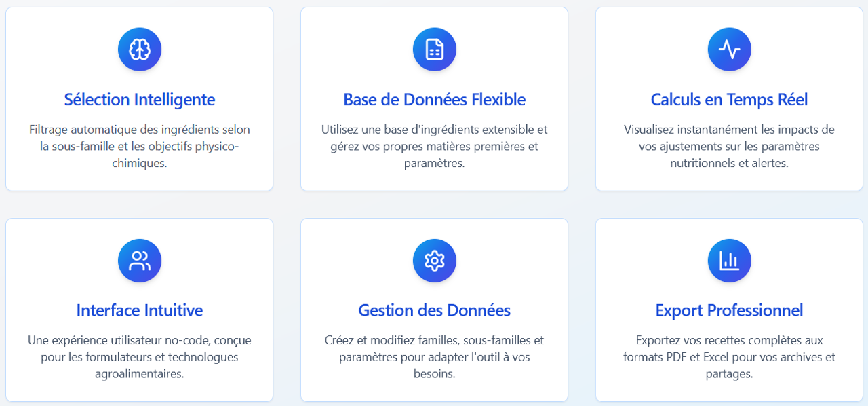Click the text about formats PDF et Excel
Screen dimensions: 868x406
click(x=730, y=357)
